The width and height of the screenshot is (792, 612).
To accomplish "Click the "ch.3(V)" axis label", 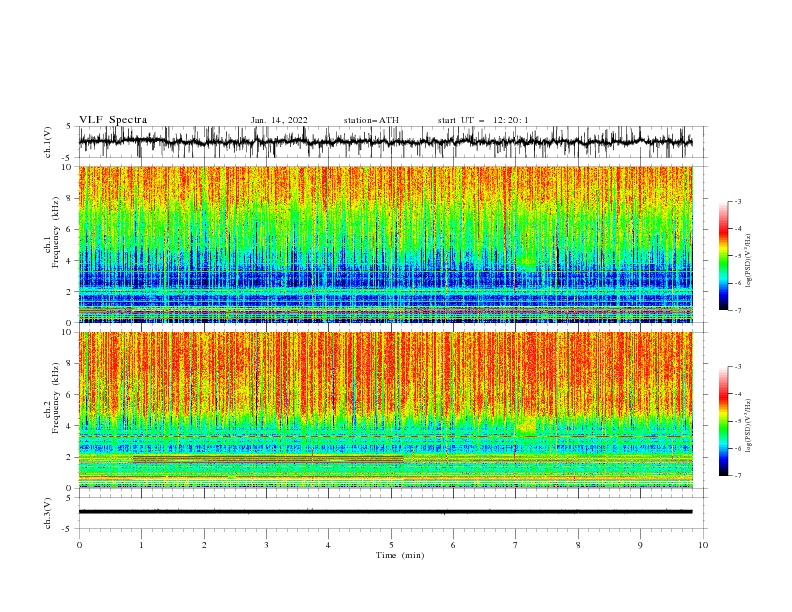I will [48, 513].
